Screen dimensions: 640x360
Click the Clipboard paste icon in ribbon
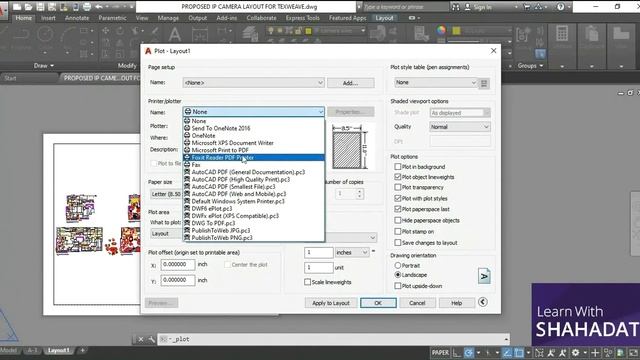coord(591,34)
